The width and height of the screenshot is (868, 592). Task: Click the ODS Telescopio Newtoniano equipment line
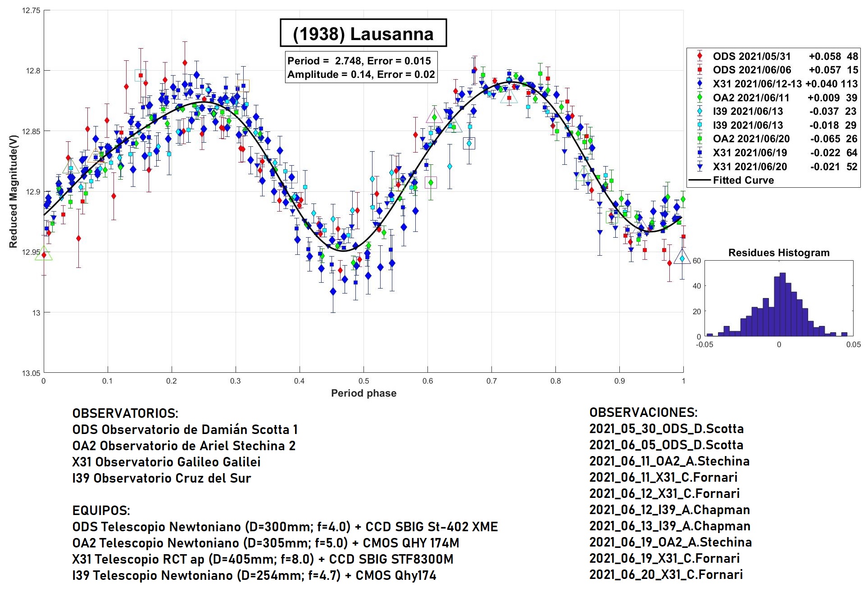coord(285,526)
